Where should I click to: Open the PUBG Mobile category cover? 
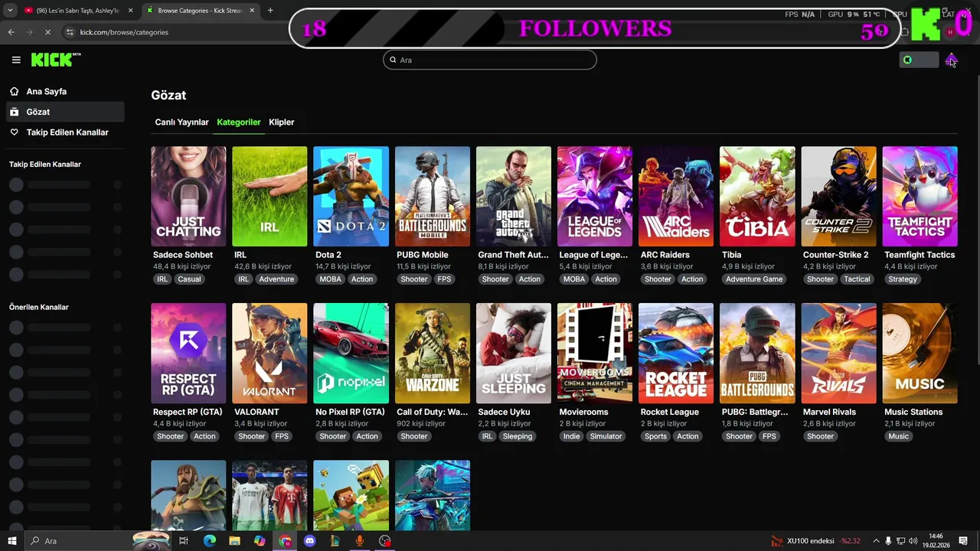[x=433, y=197]
